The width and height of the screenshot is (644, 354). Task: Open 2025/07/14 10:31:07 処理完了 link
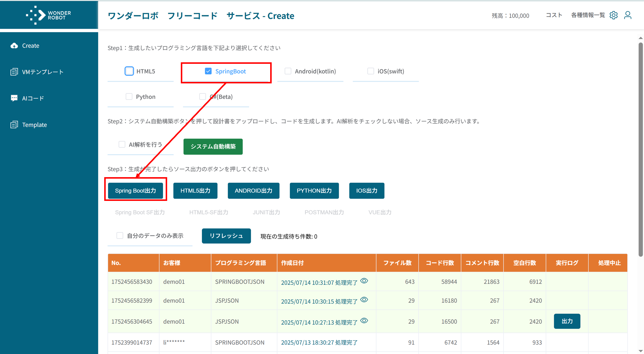click(x=319, y=282)
